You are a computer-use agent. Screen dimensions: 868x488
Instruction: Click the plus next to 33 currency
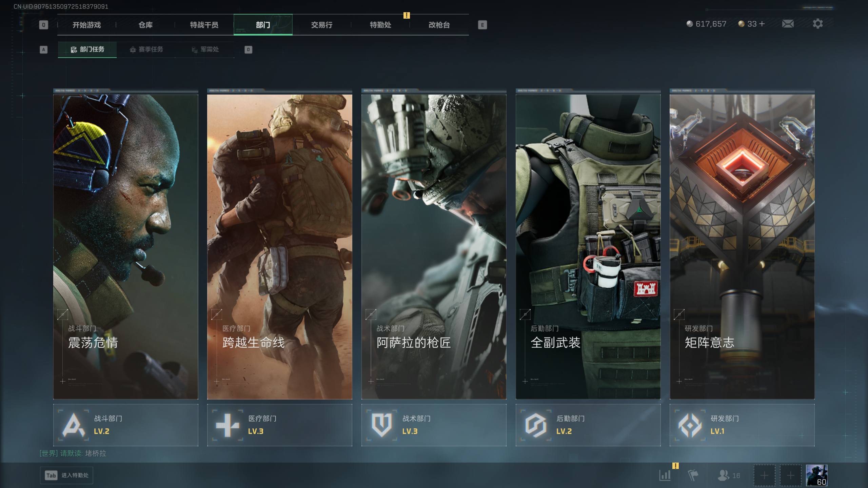[x=762, y=24]
